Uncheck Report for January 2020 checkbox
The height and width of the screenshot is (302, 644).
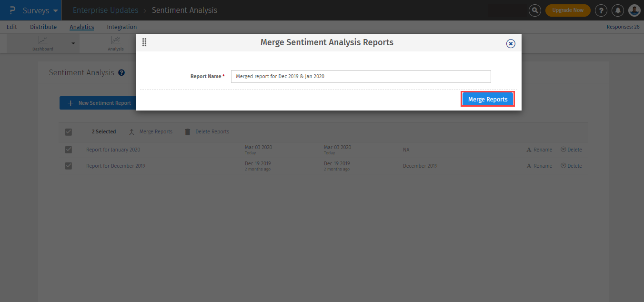click(x=69, y=150)
